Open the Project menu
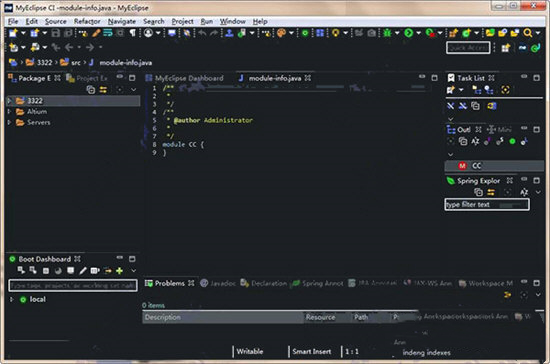The width and height of the screenshot is (550, 364). (182, 21)
